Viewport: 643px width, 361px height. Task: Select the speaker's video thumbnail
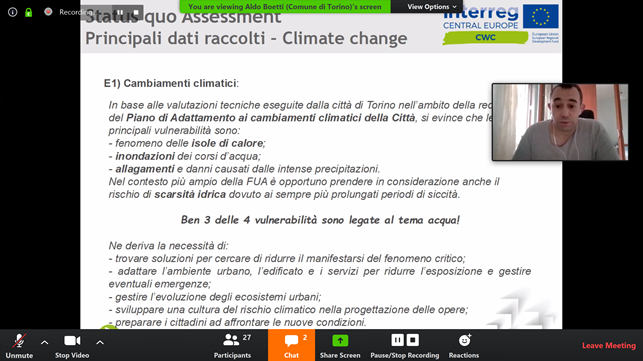(560, 122)
